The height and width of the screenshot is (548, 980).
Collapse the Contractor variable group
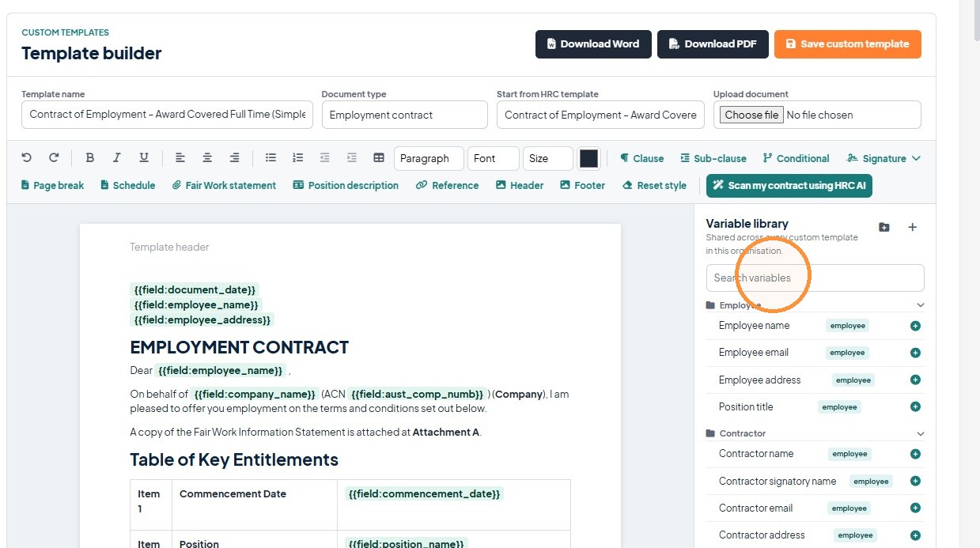(x=920, y=433)
